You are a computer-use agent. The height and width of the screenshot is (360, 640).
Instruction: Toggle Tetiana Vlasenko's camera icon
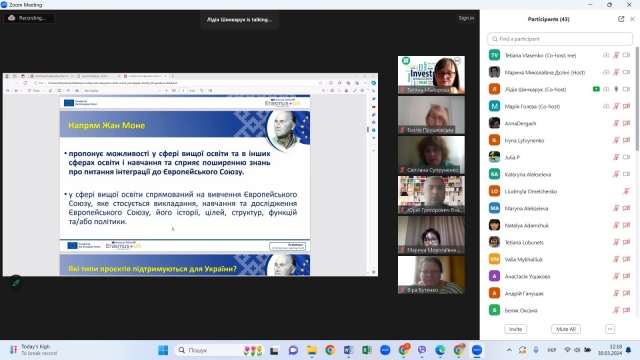(626, 55)
